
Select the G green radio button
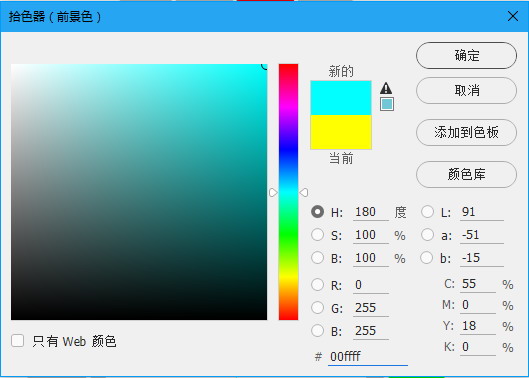click(x=317, y=307)
